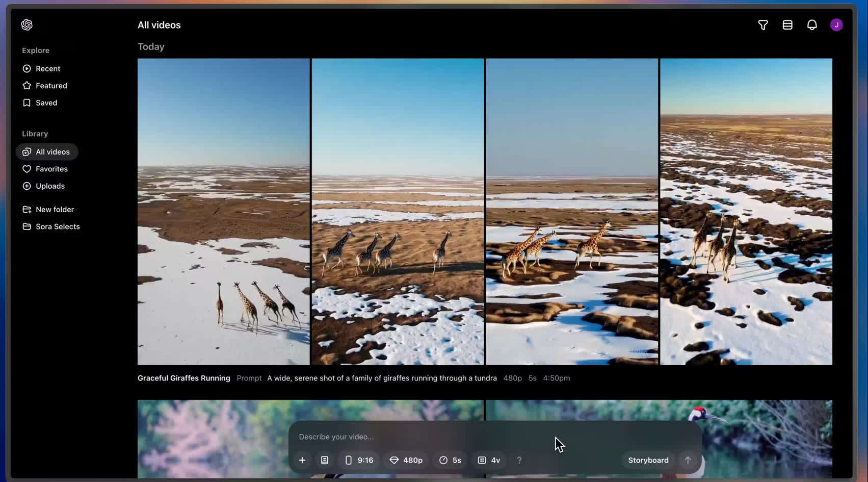The width and height of the screenshot is (868, 482).
Task: Open the filter icon in header
Action: 762,25
